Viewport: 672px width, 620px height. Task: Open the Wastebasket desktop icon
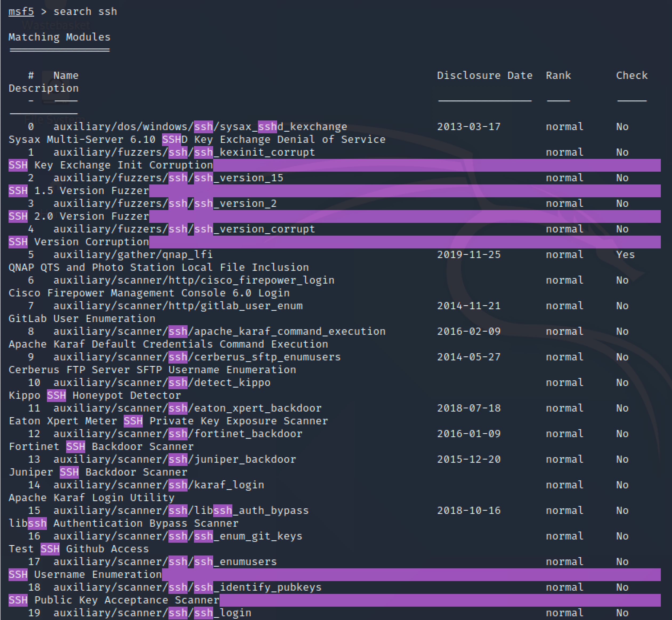coord(55,25)
